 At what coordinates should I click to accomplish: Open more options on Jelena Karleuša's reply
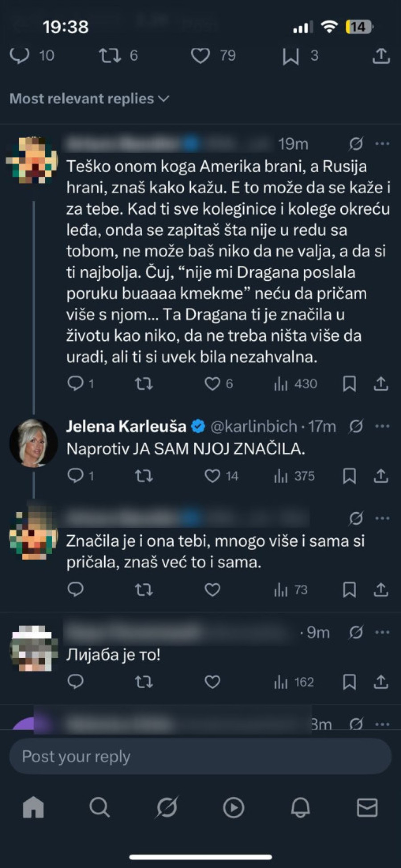pyautogui.click(x=382, y=426)
